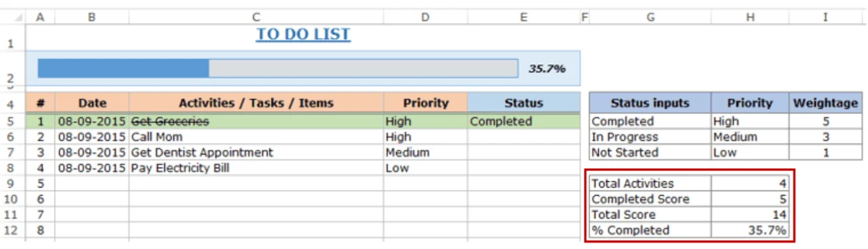Select task number 8 cell
This screenshot has height=249, width=868.
click(x=40, y=231)
